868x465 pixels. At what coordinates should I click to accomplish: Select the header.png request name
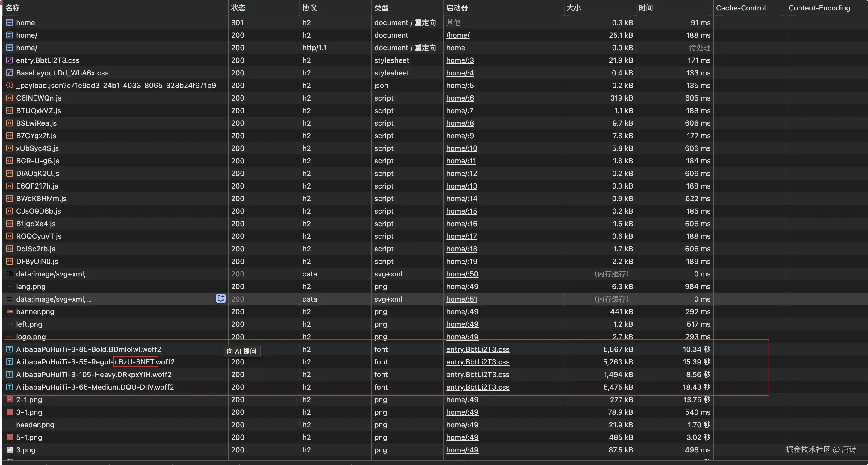click(x=35, y=425)
